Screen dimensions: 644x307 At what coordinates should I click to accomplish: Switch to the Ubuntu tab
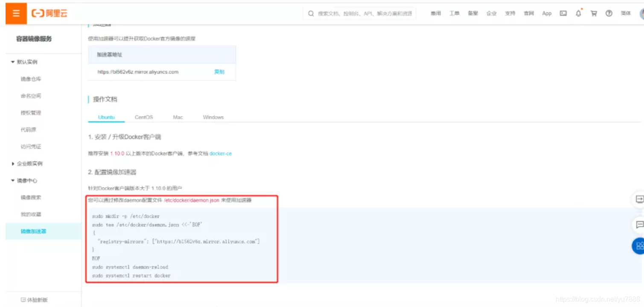[x=106, y=117]
